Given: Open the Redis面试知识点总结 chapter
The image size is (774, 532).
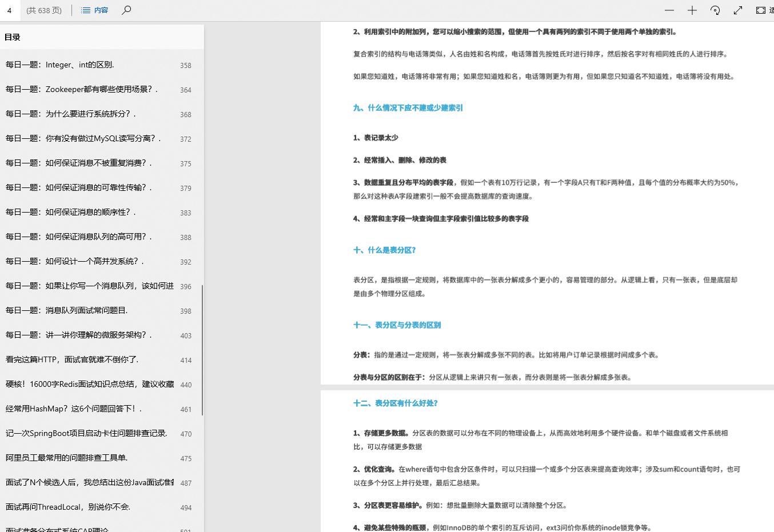Looking at the screenshot, I should click(x=86, y=384).
